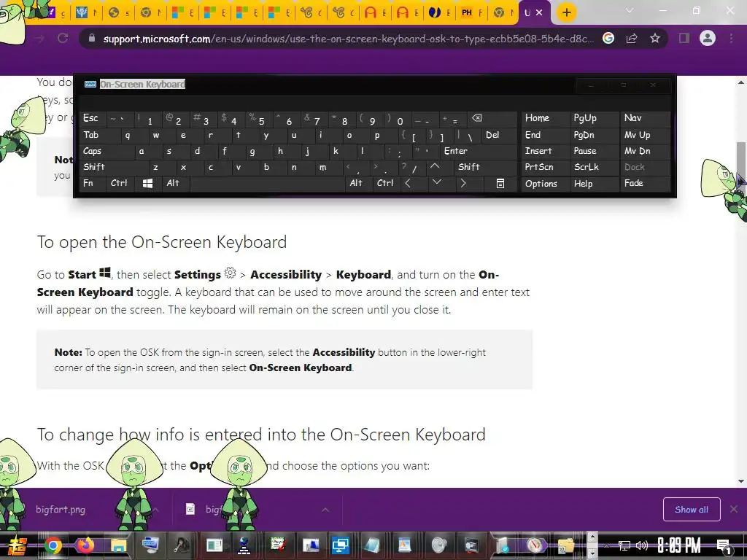Launch Firefox from the taskbar

pos(86,545)
